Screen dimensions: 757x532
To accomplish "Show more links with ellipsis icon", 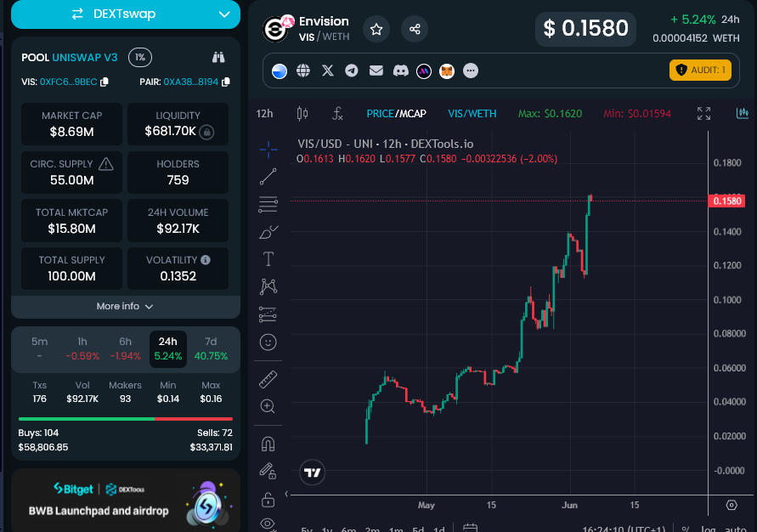I will [471, 71].
